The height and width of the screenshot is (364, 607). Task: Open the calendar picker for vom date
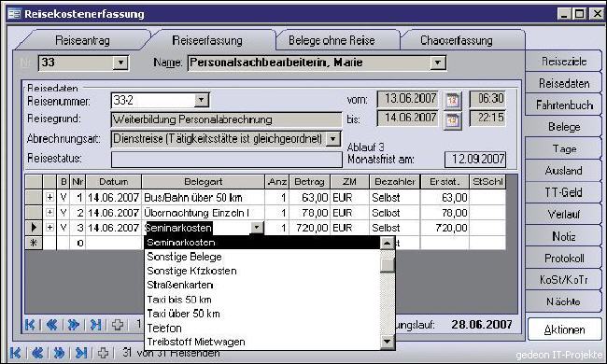click(x=453, y=101)
